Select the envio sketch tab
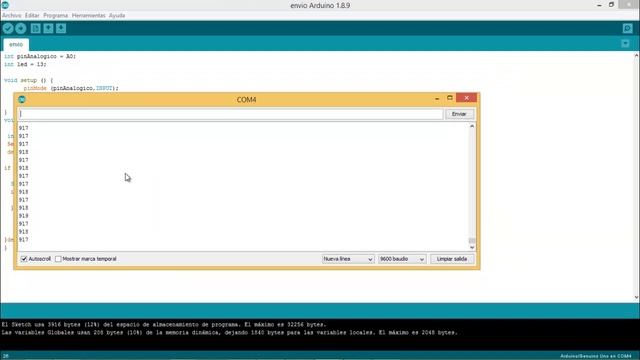Viewport: 640px width, 360px height. click(16, 44)
